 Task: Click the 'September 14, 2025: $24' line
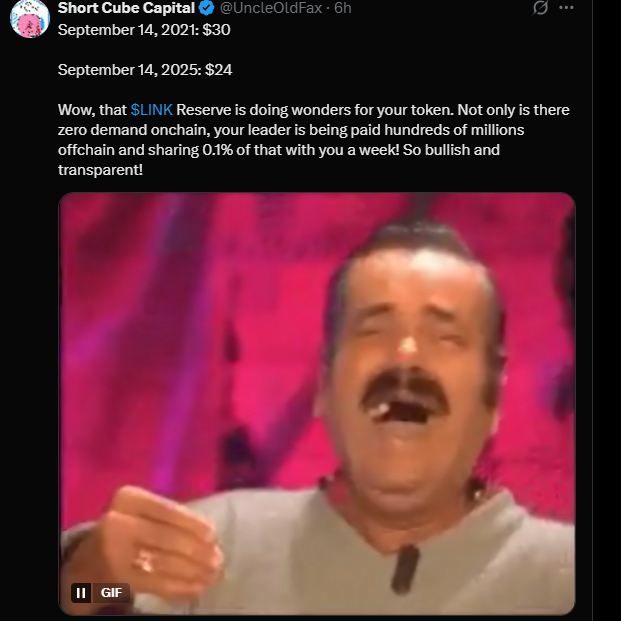[x=145, y=70]
